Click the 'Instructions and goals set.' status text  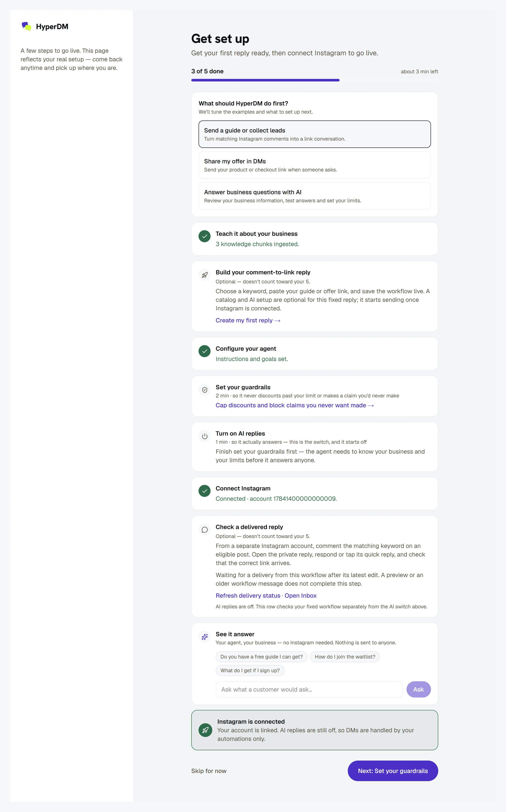pyautogui.click(x=252, y=359)
